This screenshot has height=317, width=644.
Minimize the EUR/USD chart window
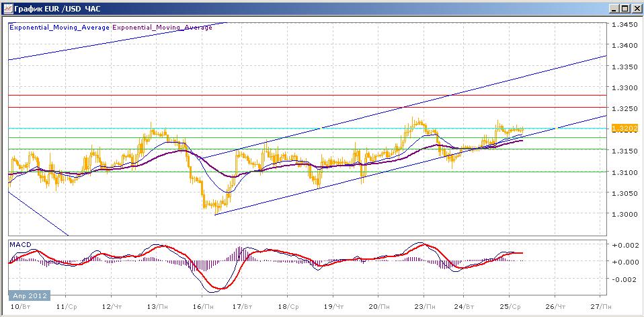click(x=615, y=8)
